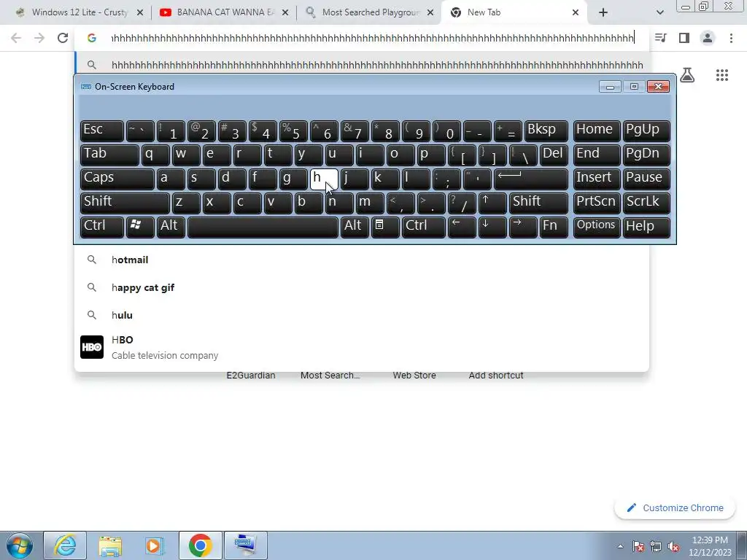Toggle the left Ctrl key

tap(102, 226)
